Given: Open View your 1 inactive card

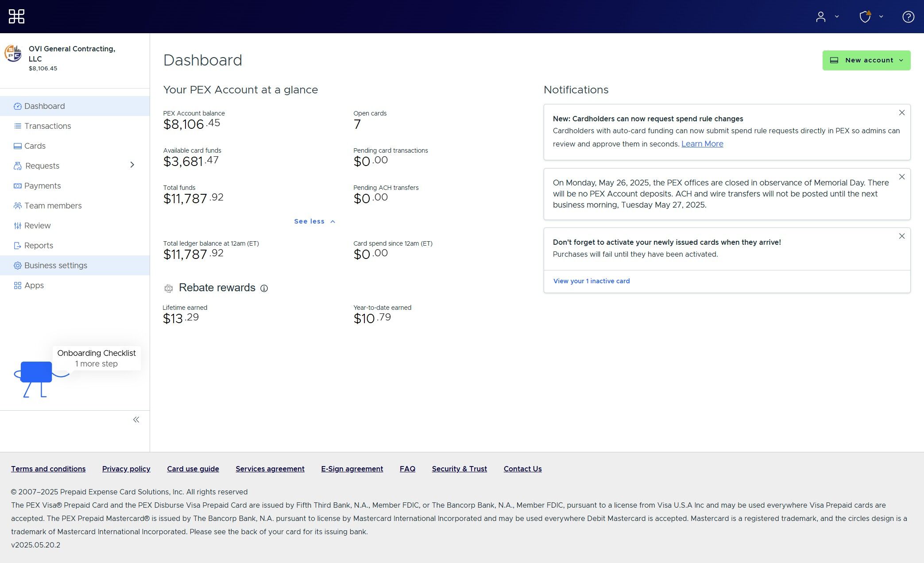Looking at the screenshot, I should [x=591, y=281].
